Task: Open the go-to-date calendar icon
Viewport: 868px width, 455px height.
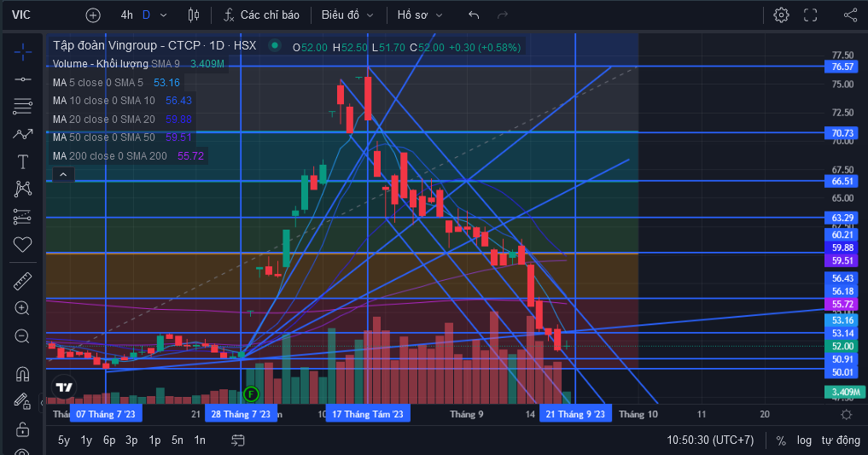Action: [x=238, y=440]
